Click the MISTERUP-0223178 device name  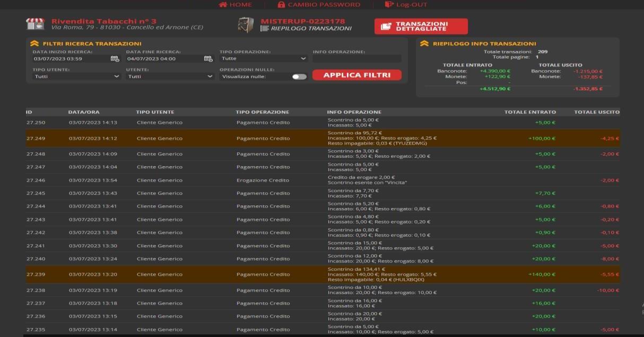(303, 21)
